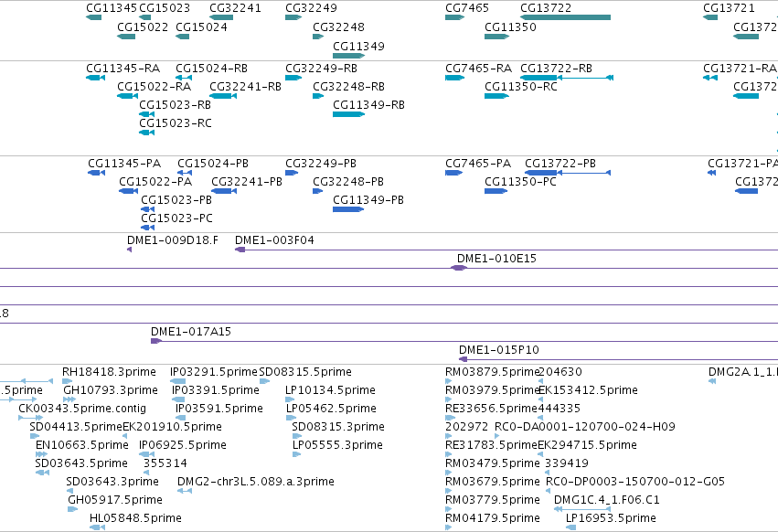Click the CG11349 gene glyph bar
The width and height of the screenshot is (778, 532).
click(x=348, y=56)
